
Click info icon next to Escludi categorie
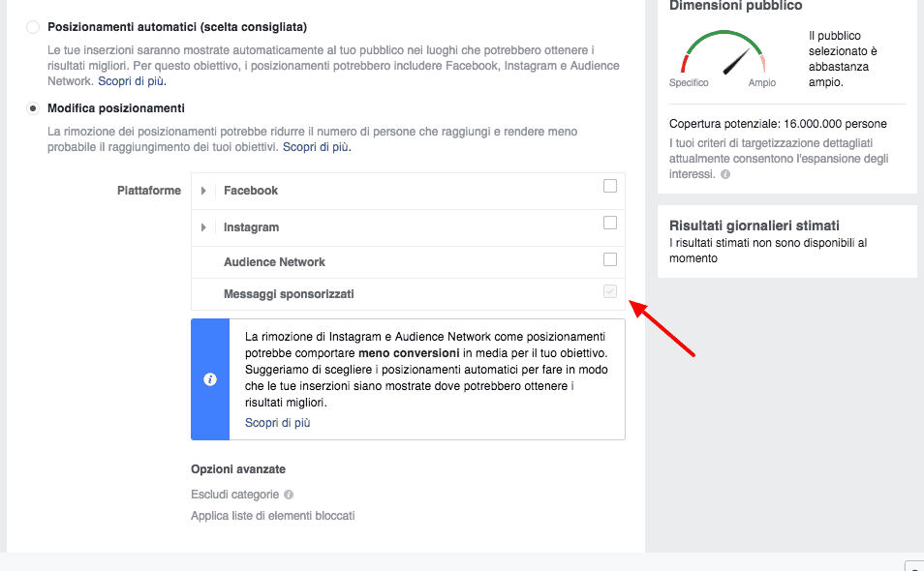[x=289, y=495]
